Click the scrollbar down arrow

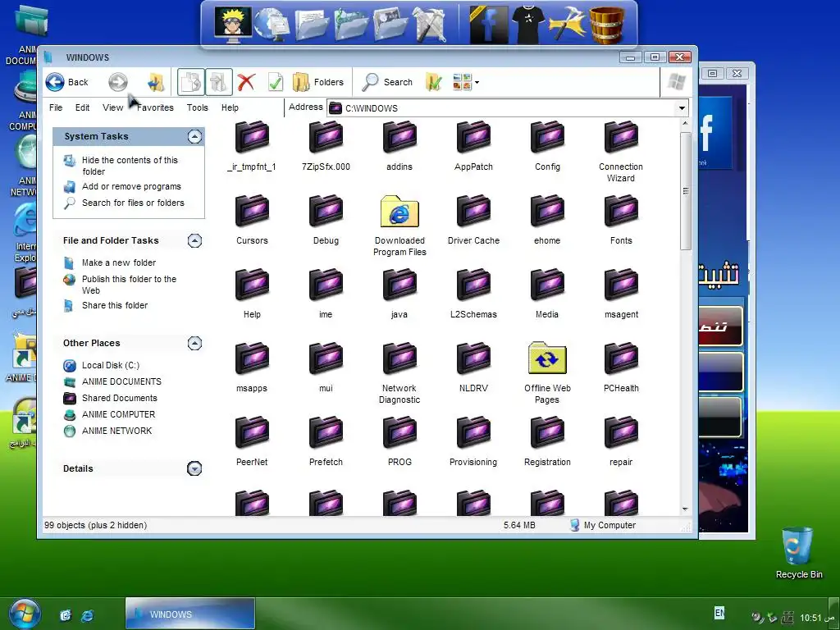[x=685, y=509]
